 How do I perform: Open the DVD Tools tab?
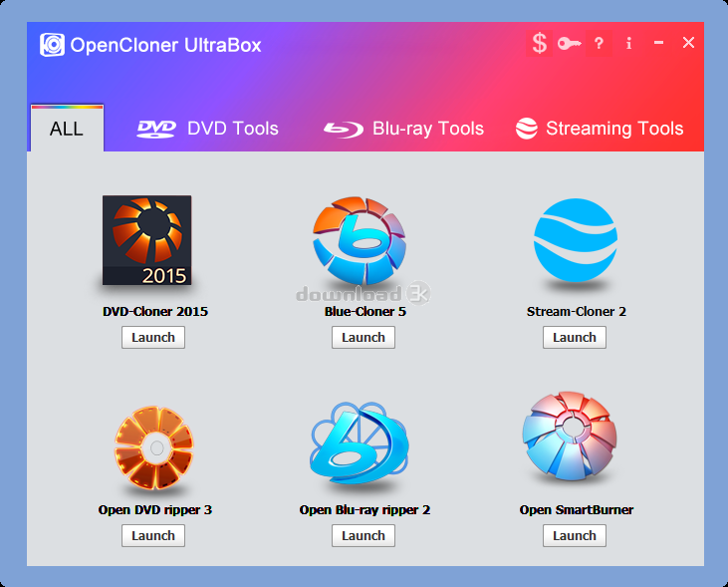tap(207, 129)
